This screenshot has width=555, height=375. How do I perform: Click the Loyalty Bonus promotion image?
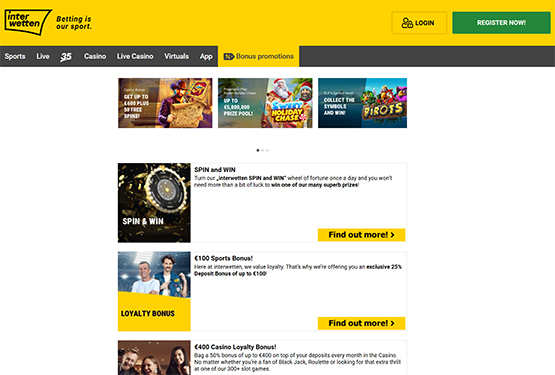click(x=154, y=291)
